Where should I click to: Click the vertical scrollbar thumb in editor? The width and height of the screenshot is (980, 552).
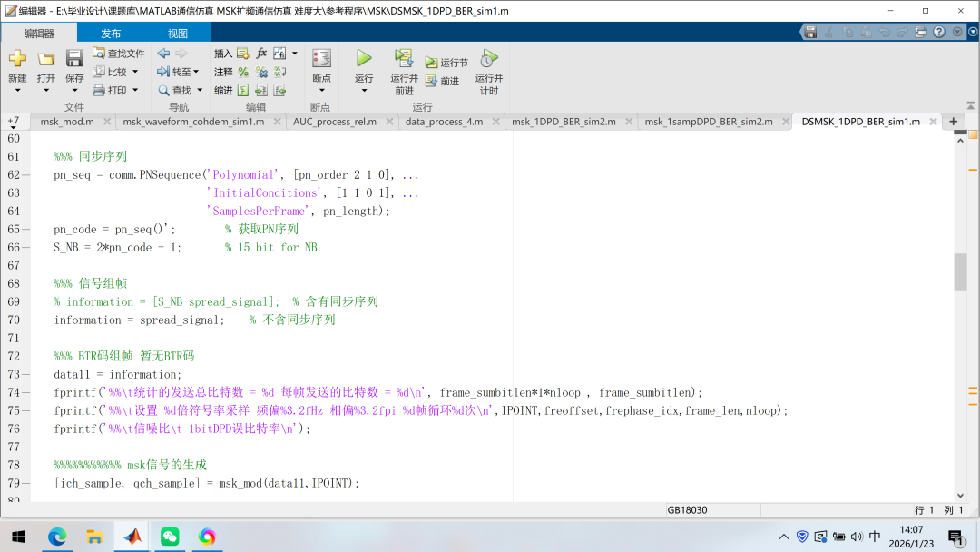click(960, 271)
